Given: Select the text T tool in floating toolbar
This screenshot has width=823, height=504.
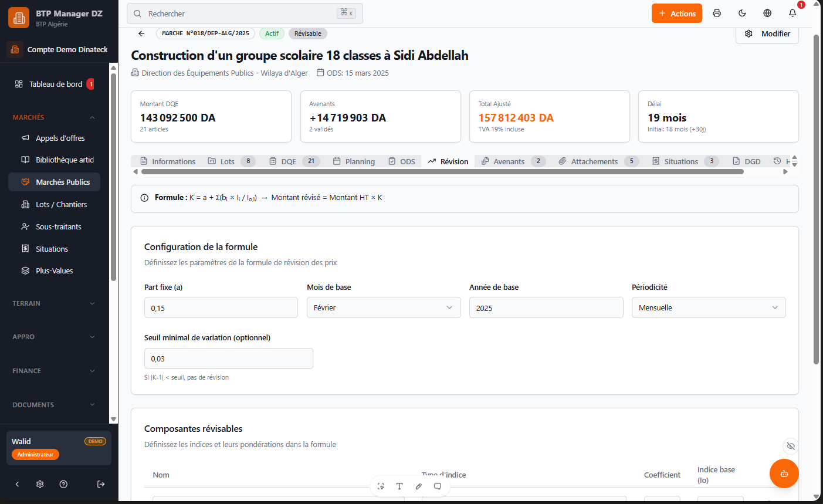Looking at the screenshot, I should click(399, 486).
